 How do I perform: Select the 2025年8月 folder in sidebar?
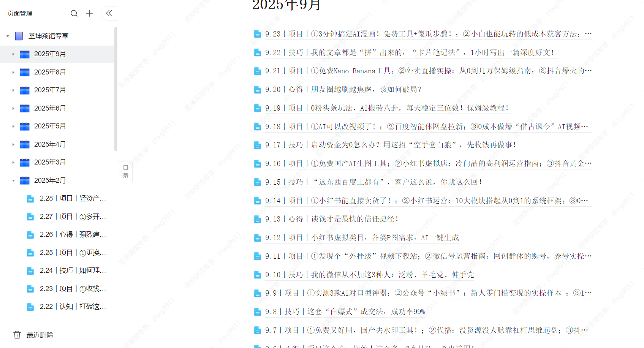[x=57, y=72]
